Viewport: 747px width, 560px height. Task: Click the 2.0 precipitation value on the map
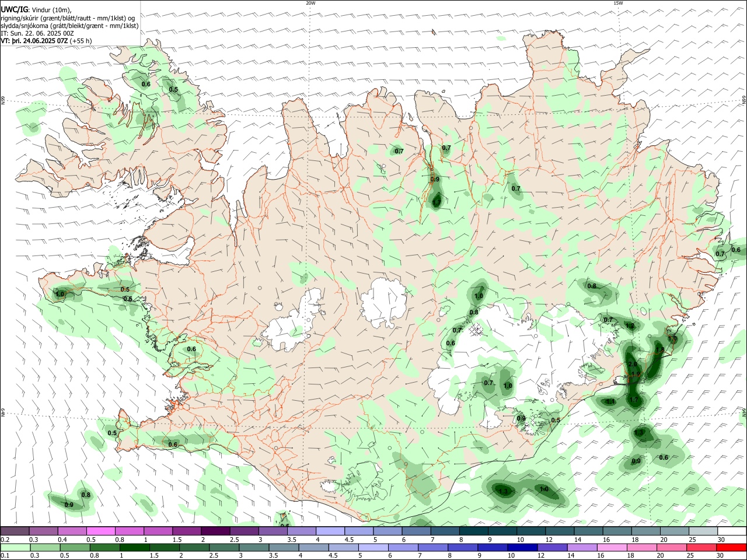coord(632,365)
